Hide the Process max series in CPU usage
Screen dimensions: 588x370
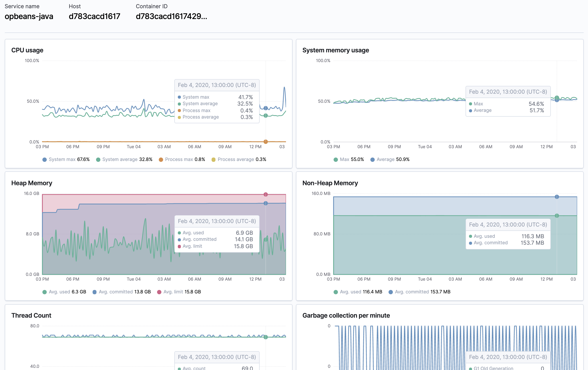[161, 159]
